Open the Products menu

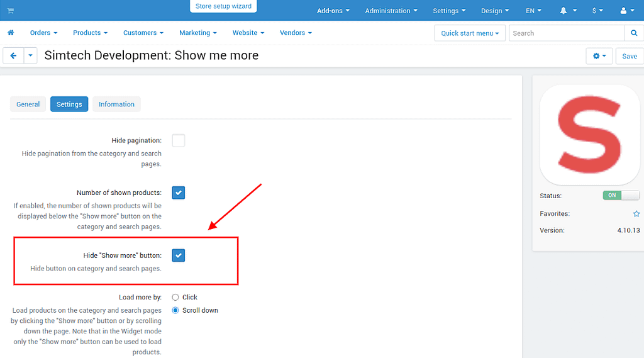[91, 33]
